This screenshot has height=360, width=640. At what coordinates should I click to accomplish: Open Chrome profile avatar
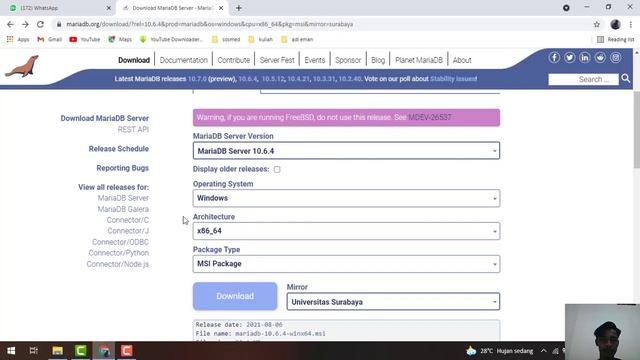[x=615, y=24]
